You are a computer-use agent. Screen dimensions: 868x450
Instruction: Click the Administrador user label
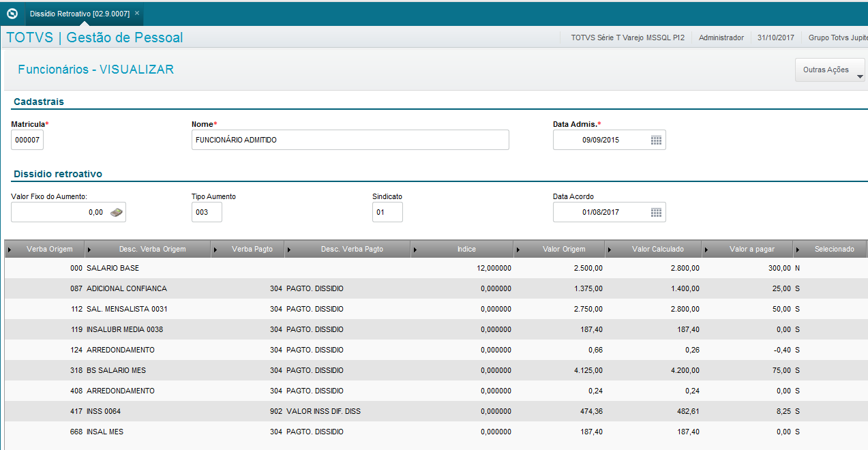[x=721, y=37]
